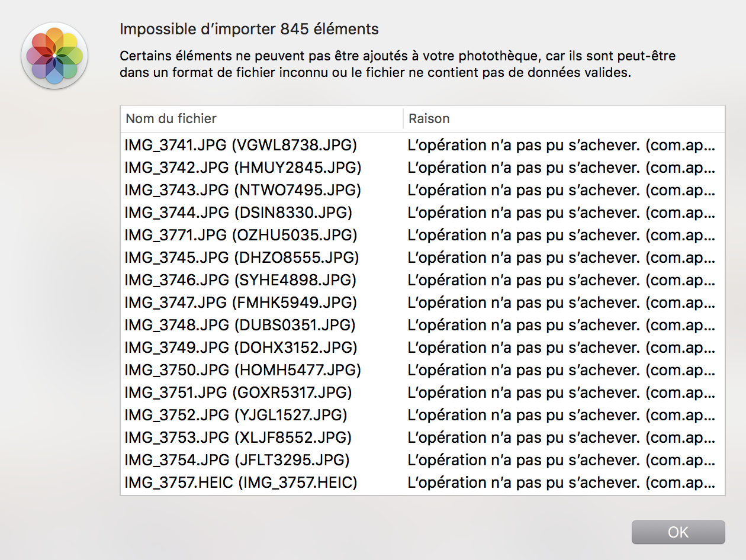Select row IMG_3748.JPG (DUBS0351.JPG)
The width and height of the screenshot is (746, 560).
coord(240,325)
